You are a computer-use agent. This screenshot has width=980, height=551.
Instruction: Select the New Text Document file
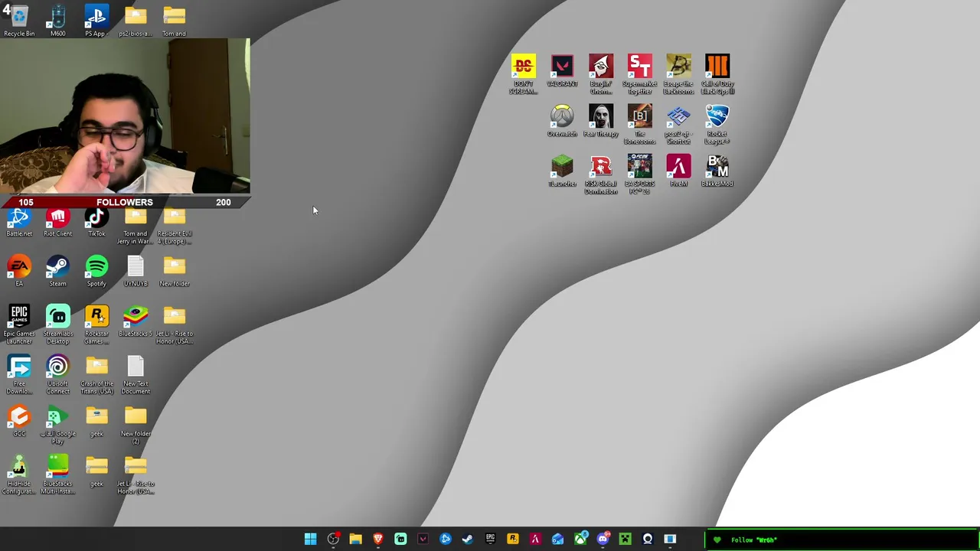pyautogui.click(x=136, y=375)
